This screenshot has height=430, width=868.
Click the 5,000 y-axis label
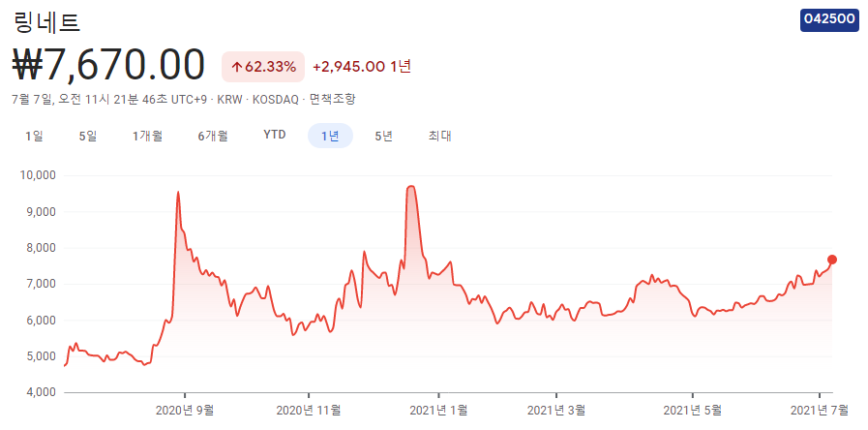pos(41,356)
